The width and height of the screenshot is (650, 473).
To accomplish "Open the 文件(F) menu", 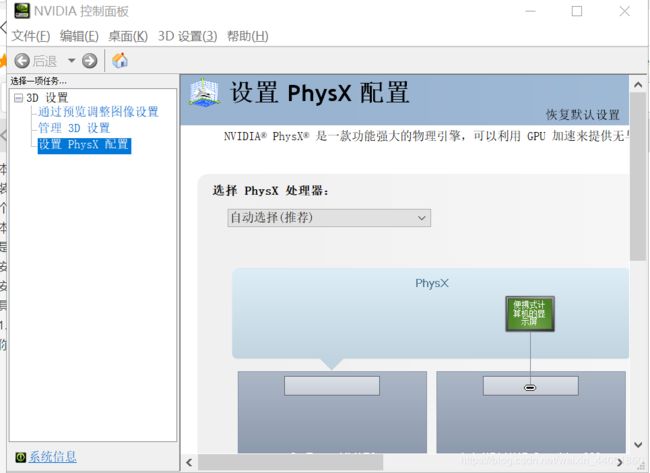I will pos(31,36).
